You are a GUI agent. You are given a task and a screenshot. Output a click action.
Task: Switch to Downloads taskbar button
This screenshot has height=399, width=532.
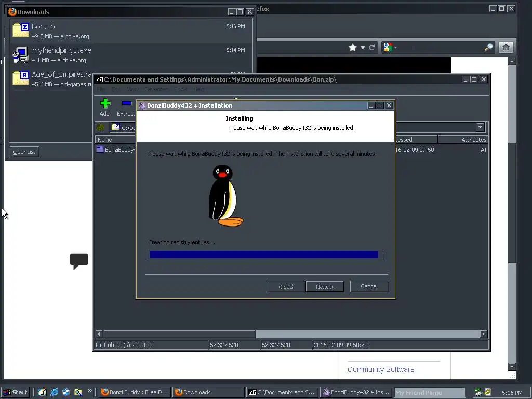208,392
